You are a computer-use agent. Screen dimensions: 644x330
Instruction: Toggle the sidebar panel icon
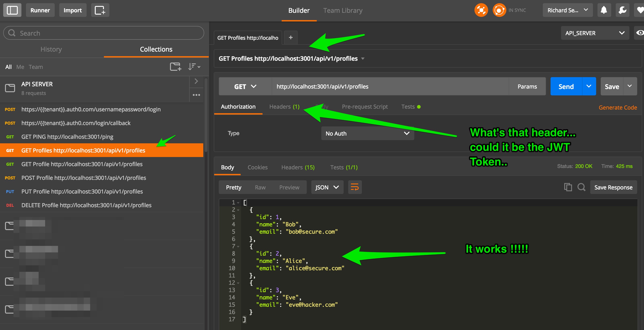point(12,10)
